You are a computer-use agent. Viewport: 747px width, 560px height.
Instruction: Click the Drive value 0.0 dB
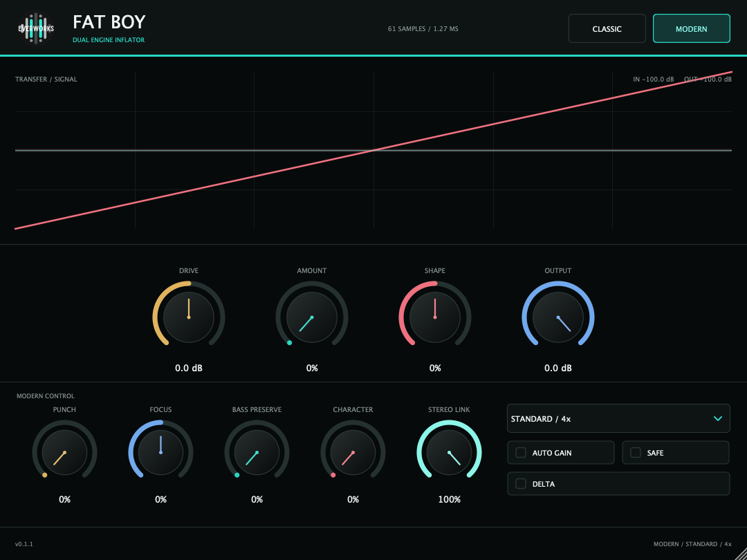coord(189,368)
